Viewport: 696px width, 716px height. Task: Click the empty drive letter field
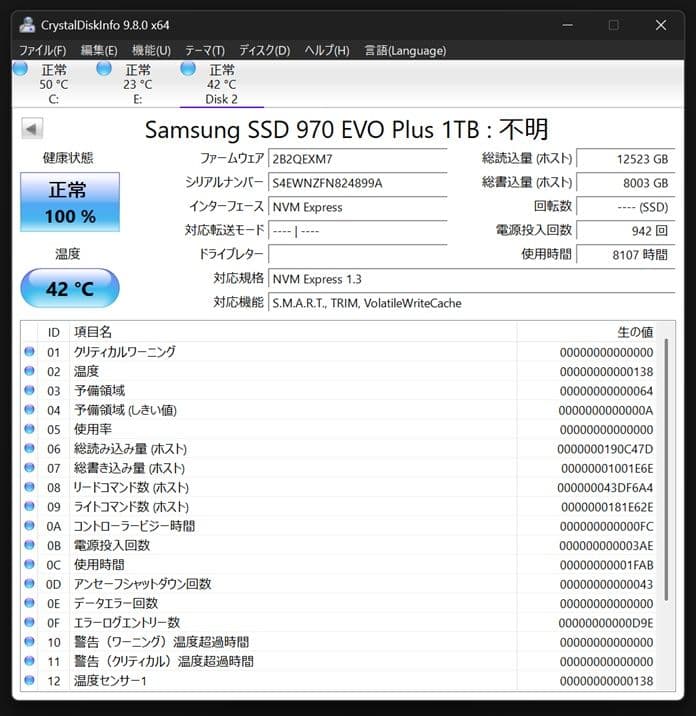coord(358,255)
